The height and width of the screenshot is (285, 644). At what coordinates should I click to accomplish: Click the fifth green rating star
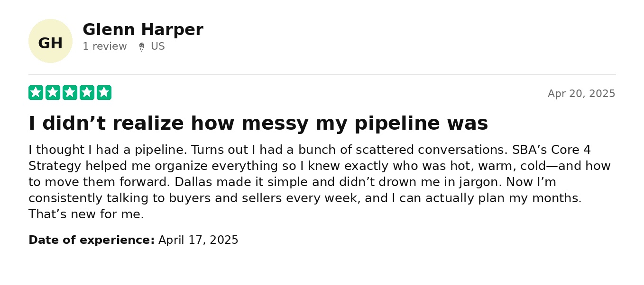[x=104, y=93]
